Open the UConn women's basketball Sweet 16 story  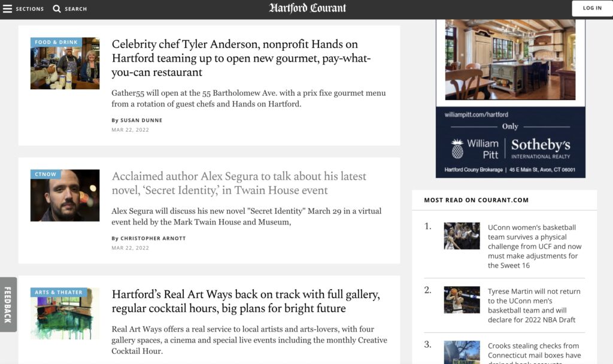(535, 245)
